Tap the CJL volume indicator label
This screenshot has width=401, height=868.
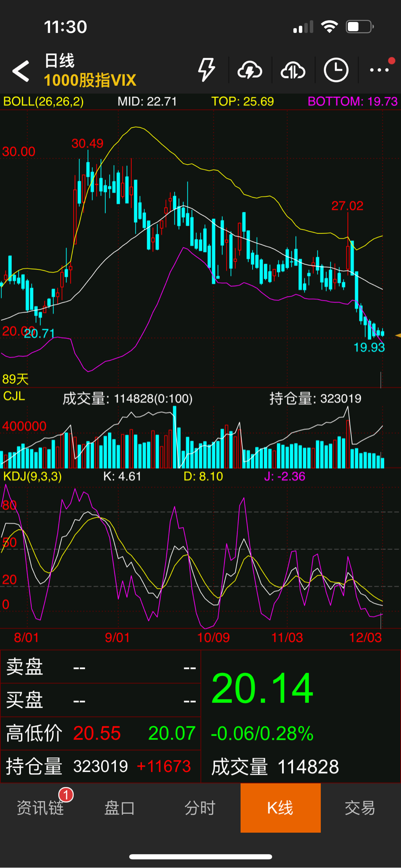(x=14, y=396)
